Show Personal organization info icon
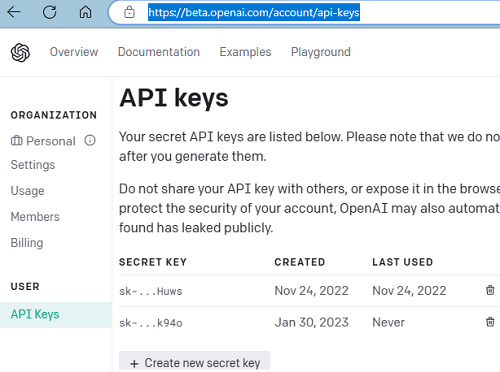500x372 pixels. 90,141
